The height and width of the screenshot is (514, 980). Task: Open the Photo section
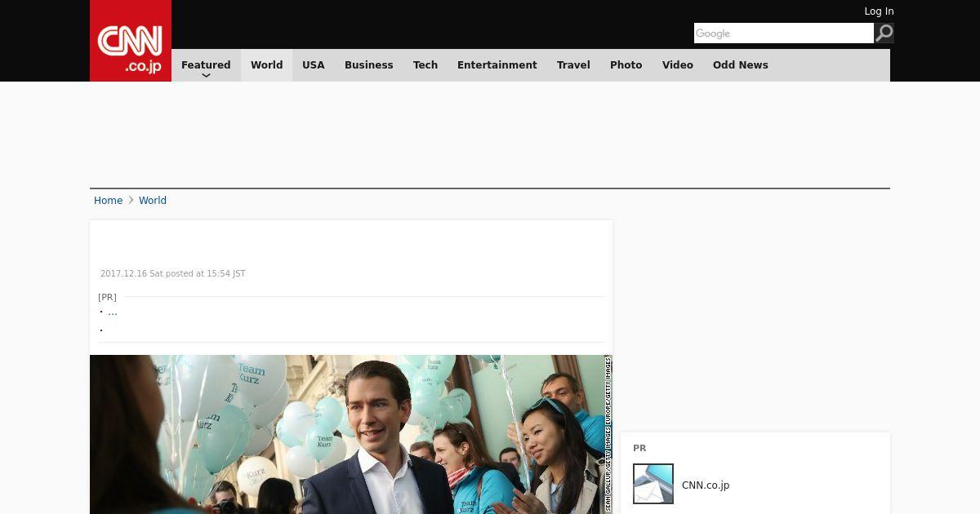(x=626, y=65)
